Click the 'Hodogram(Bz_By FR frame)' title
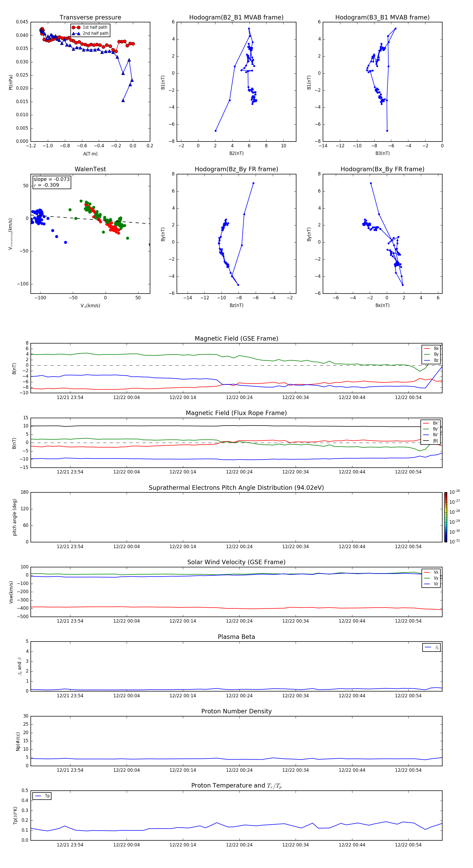Image resolution: width=473 pixels, height=868 pixels. pos(236,169)
